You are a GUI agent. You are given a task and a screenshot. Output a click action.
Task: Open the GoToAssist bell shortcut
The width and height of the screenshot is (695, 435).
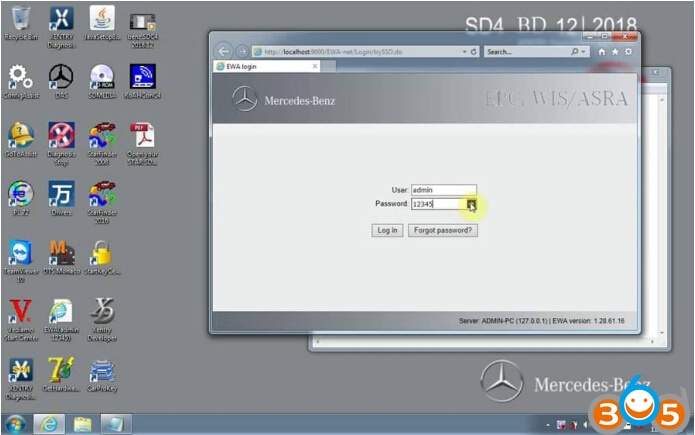(20, 140)
